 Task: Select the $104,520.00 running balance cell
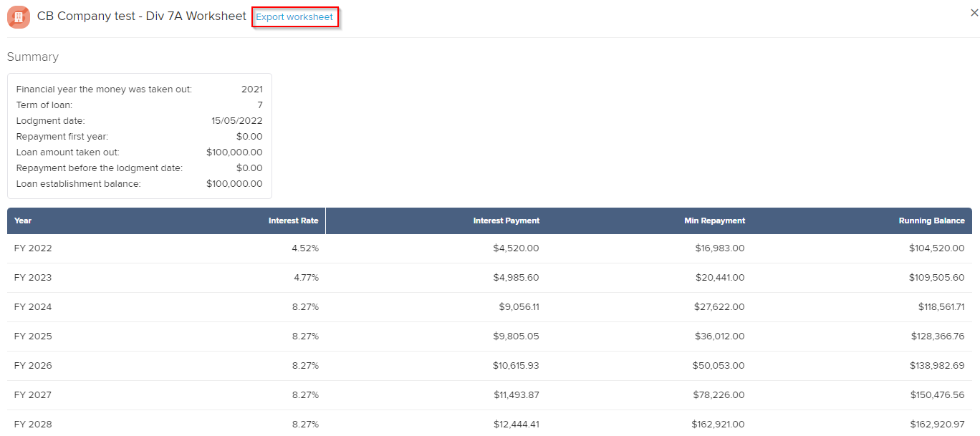coord(931,248)
